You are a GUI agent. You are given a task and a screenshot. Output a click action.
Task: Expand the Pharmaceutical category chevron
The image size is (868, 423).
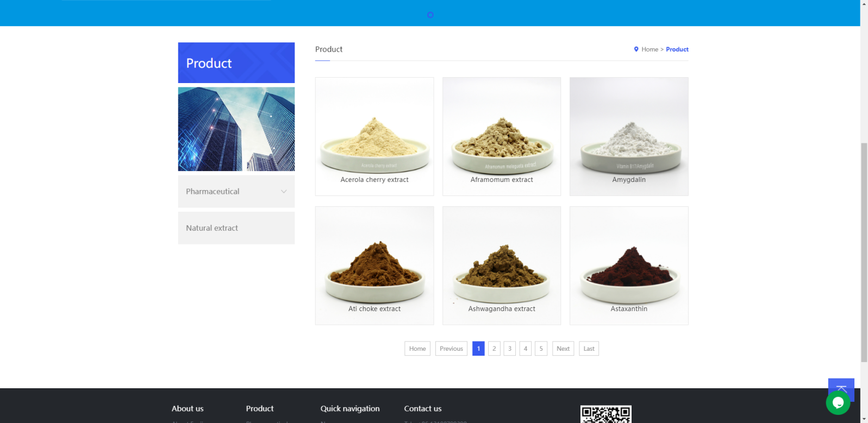point(284,192)
